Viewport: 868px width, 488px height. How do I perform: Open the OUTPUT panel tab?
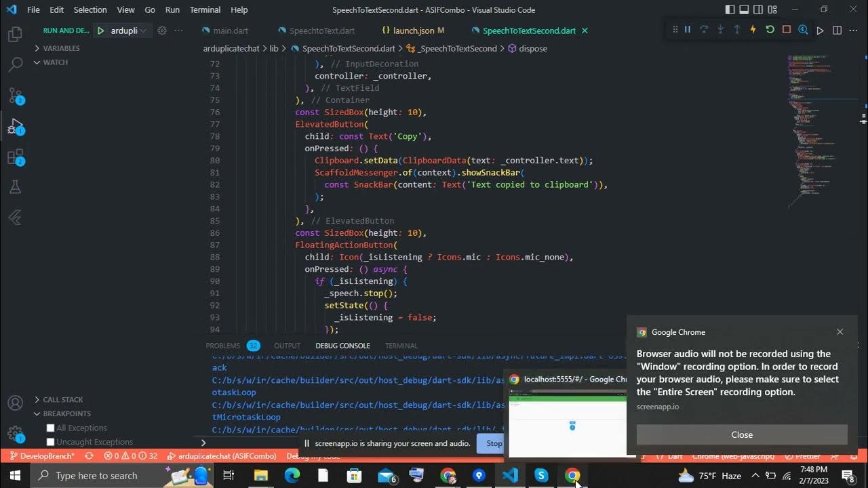[287, 346]
